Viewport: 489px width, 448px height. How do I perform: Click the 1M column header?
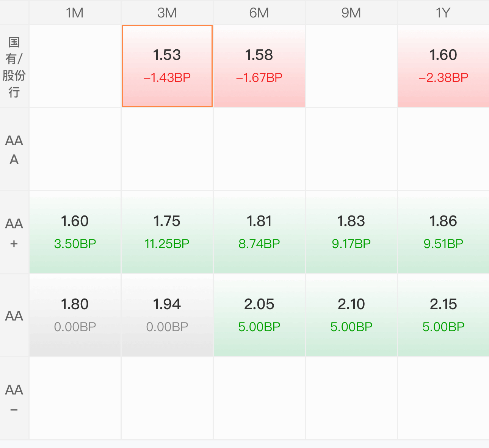75,13
